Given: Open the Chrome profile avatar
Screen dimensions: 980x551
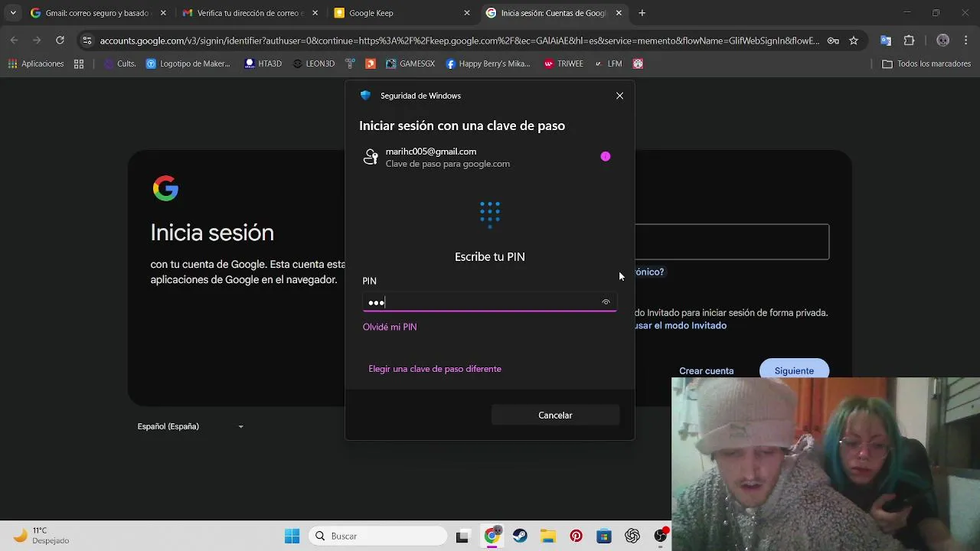Looking at the screenshot, I should tap(943, 41).
